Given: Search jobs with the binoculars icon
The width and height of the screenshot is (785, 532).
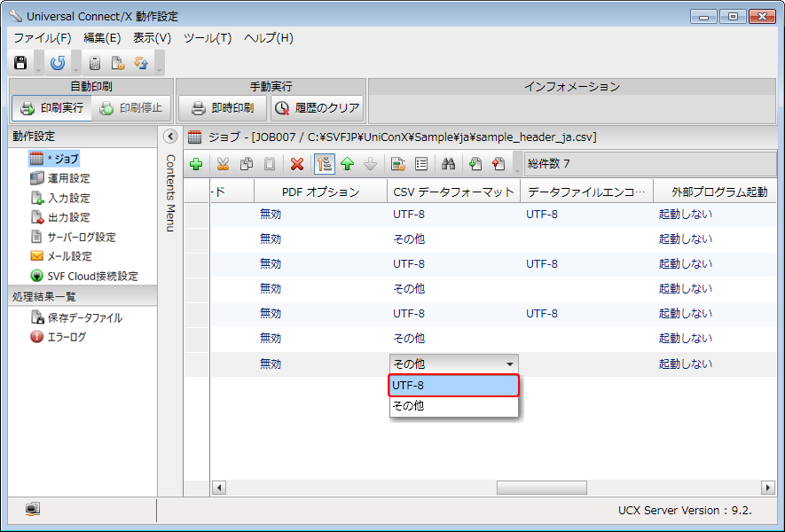Looking at the screenshot, I should tap(449, 164).
